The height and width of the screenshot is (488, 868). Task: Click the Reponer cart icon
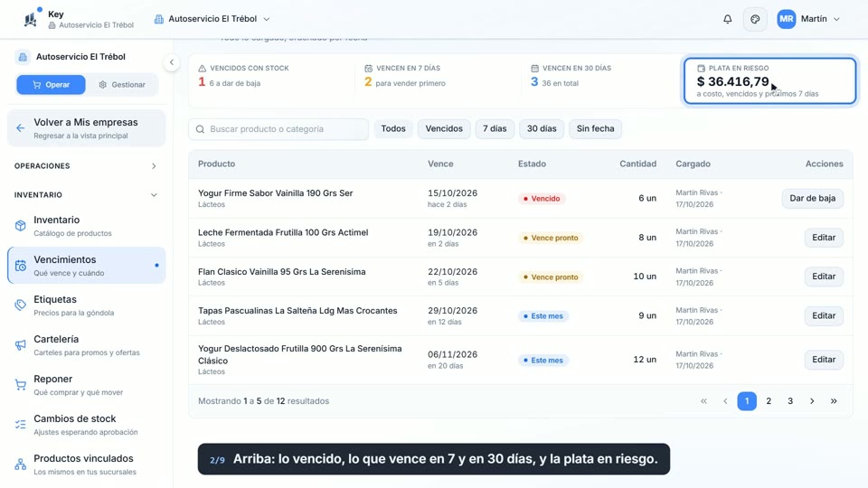21,385
